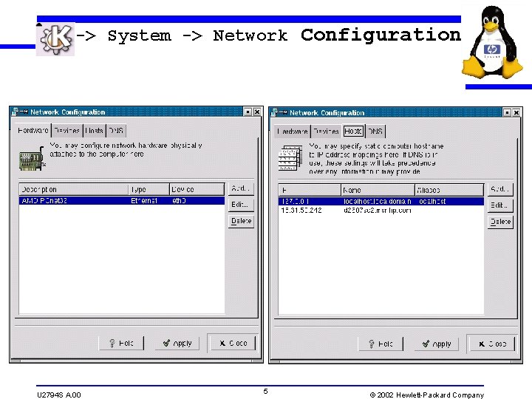The height and width of the screenshot is (399, 532).
Task: Click the hosts list icon in right window
Action: (290, 158)
